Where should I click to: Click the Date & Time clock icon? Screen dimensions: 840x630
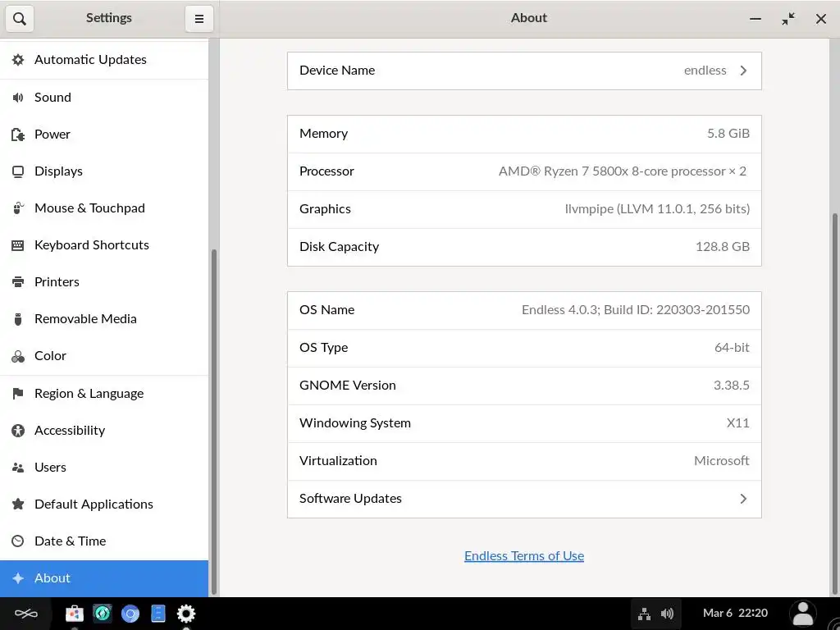pos(18,541)
